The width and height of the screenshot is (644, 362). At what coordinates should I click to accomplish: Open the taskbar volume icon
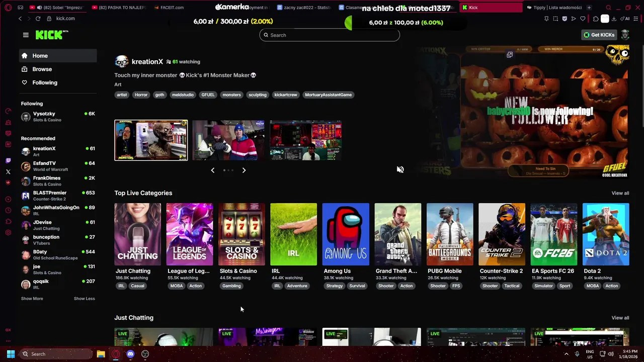(611, 354)
